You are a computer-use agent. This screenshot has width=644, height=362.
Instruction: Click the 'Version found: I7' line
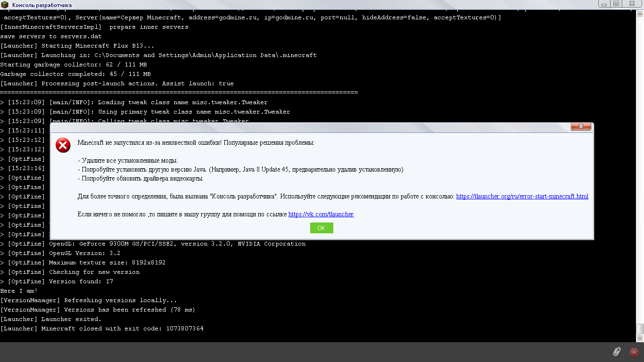(x=57, y=281)
